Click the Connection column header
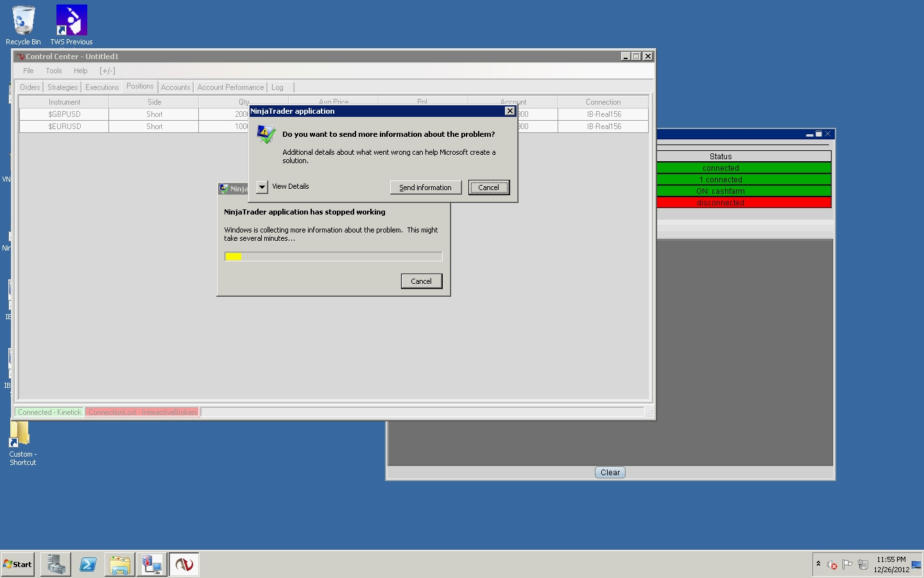The height and width of the screenshot is (578, 924). pyautogui.click(x=603, y=102)
